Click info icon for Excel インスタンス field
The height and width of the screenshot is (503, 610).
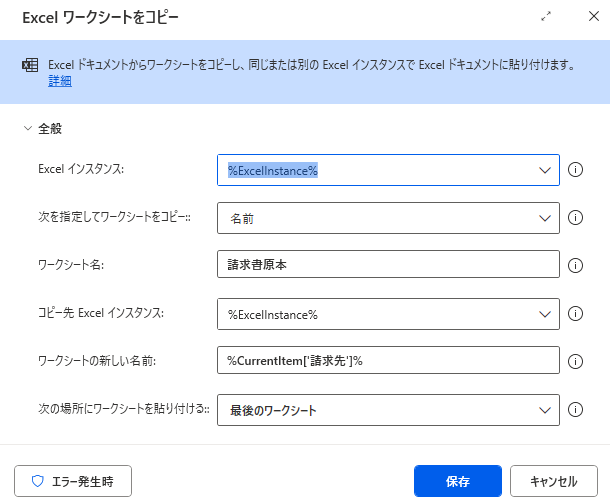coord(575,170)
